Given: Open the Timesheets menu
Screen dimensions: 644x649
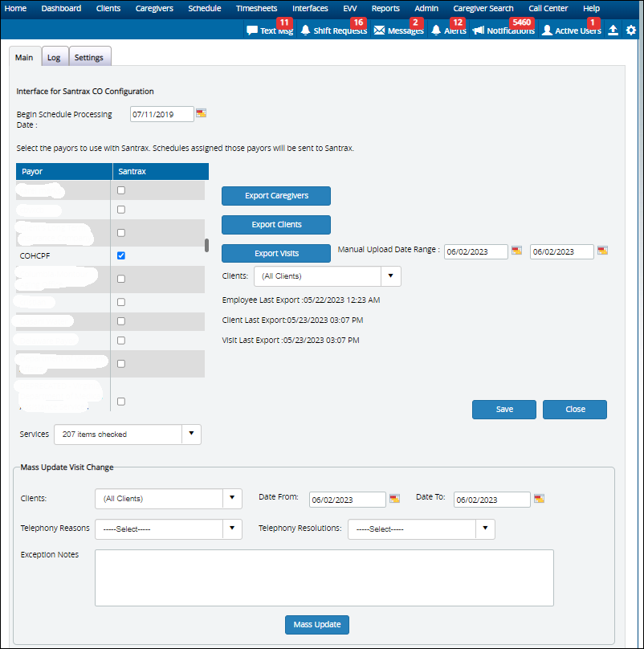Looking at the screenshot, I should click(x=257, y=8).
